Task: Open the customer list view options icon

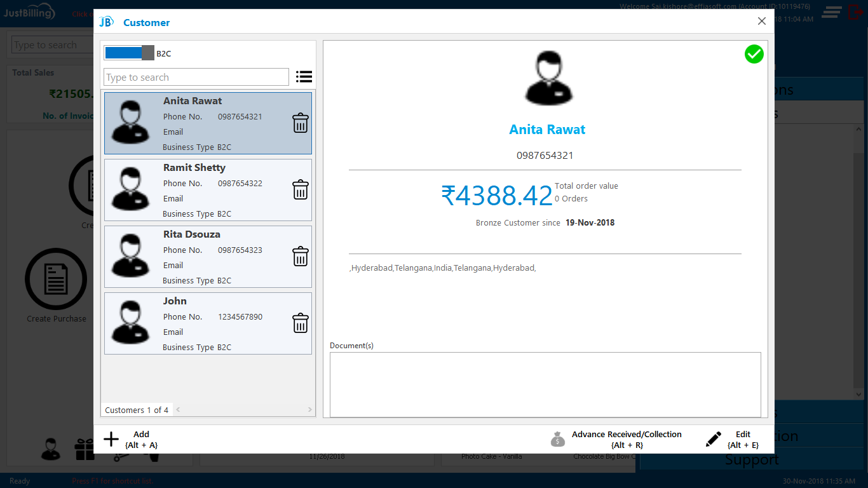Action: coord(304,77)
